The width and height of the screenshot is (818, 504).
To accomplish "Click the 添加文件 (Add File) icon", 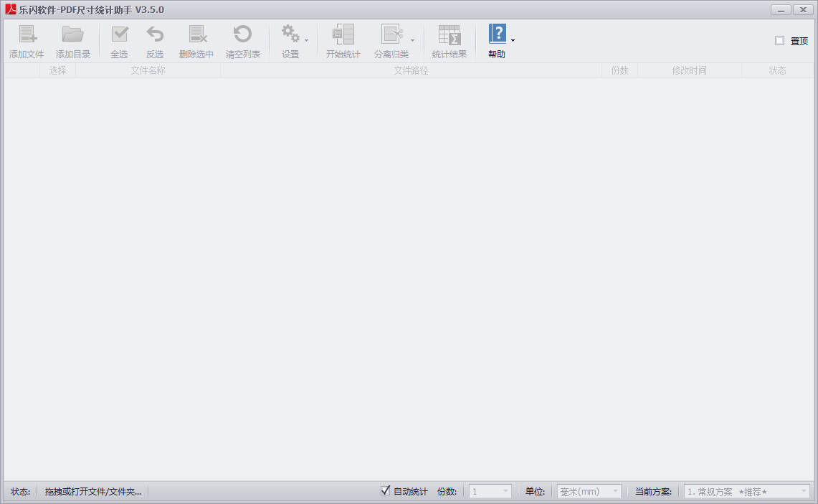I will tap(27, 34).
